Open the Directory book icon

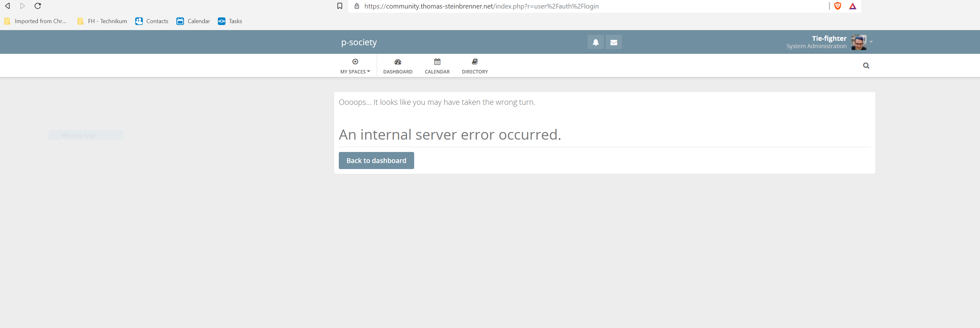[474, 61]
